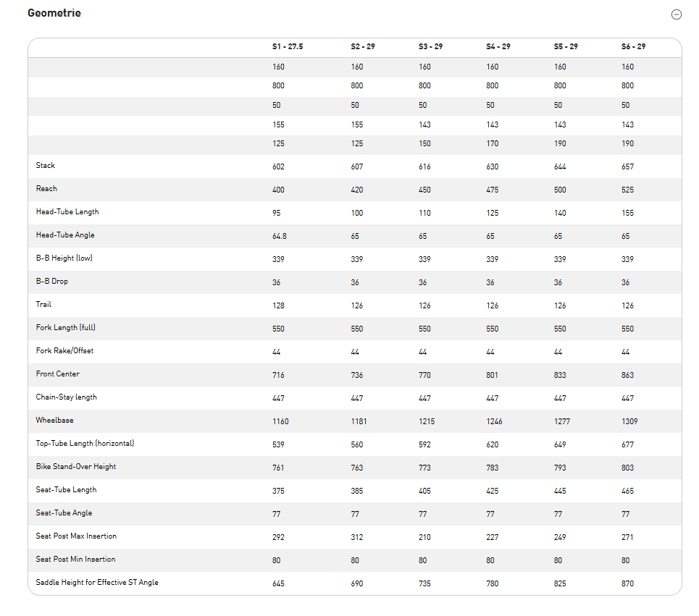699x616 pixels.
Task: Select the Reach row label
Action: (47, 189)
